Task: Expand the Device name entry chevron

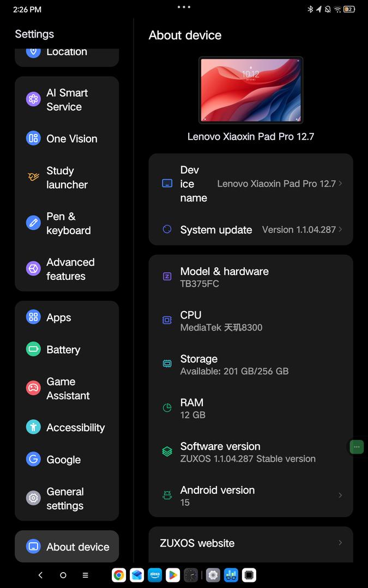Action: pos(340,183)
